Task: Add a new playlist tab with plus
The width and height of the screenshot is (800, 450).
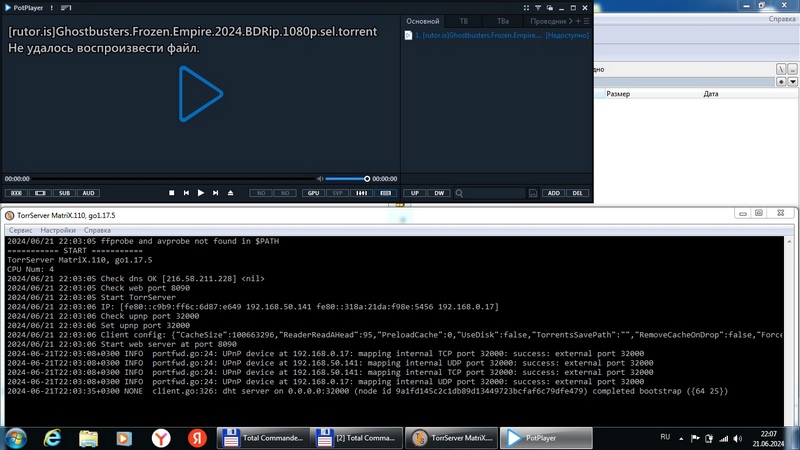Action: [x=578, y=21]
